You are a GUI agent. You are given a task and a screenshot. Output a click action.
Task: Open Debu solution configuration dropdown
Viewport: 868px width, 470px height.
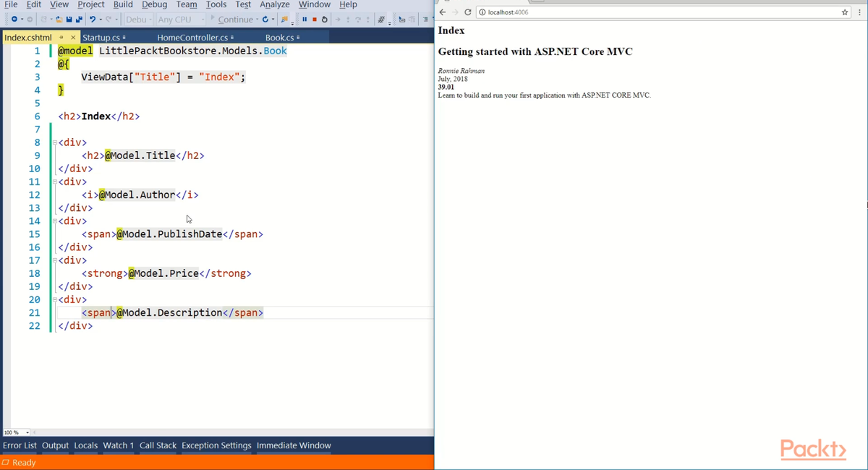pyautogui.click(x=140, y=20)
